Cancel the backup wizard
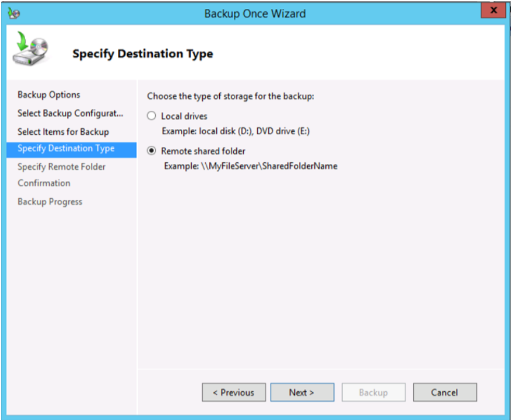 pyautogui.click(x=444, y=392)
